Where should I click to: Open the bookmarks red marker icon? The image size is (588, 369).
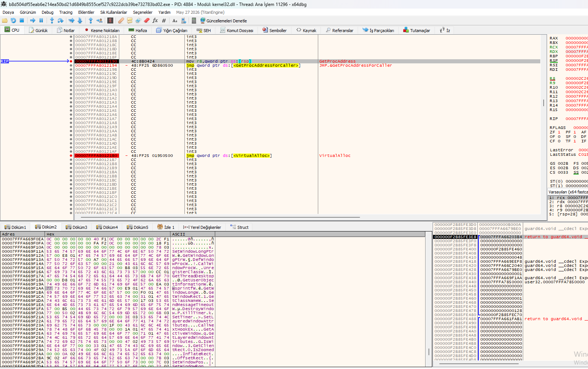pos(147,20)
